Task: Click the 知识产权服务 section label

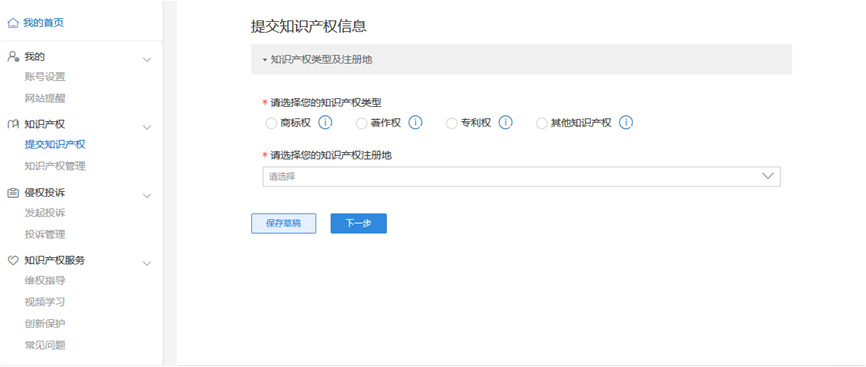Action: click(55, 260)
